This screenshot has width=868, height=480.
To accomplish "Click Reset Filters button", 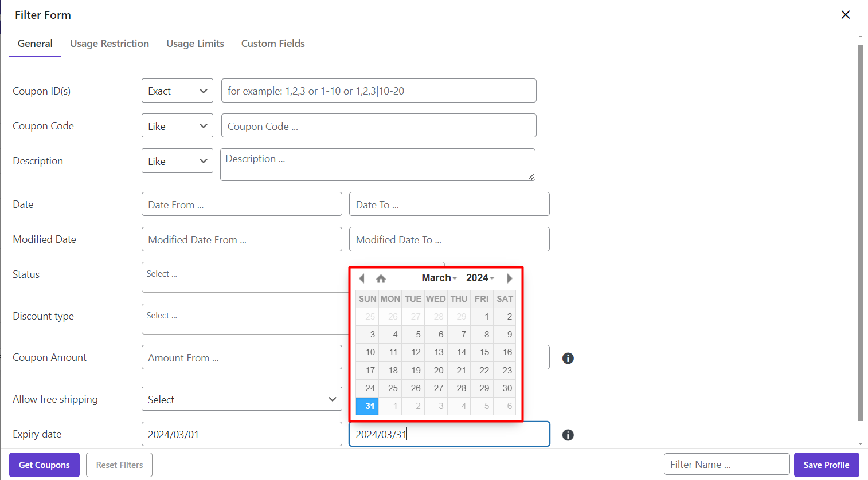I will tap(119, 465).
